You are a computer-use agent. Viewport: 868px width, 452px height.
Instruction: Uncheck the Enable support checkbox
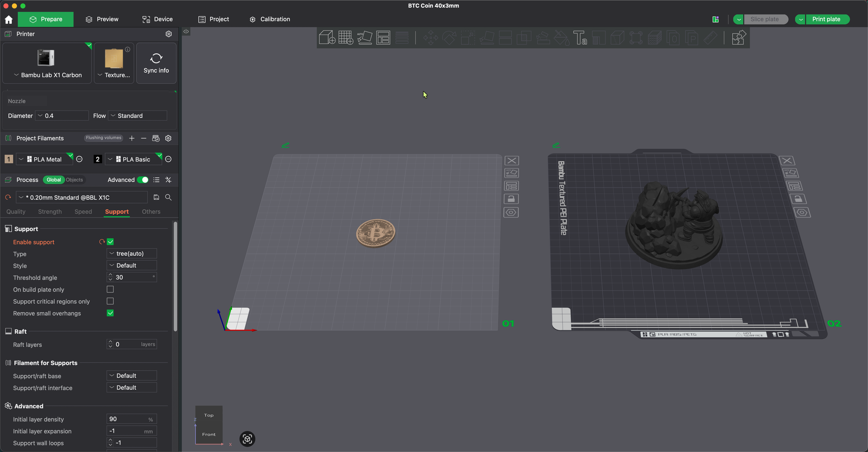pyautogui.click(x=110, y=242)
